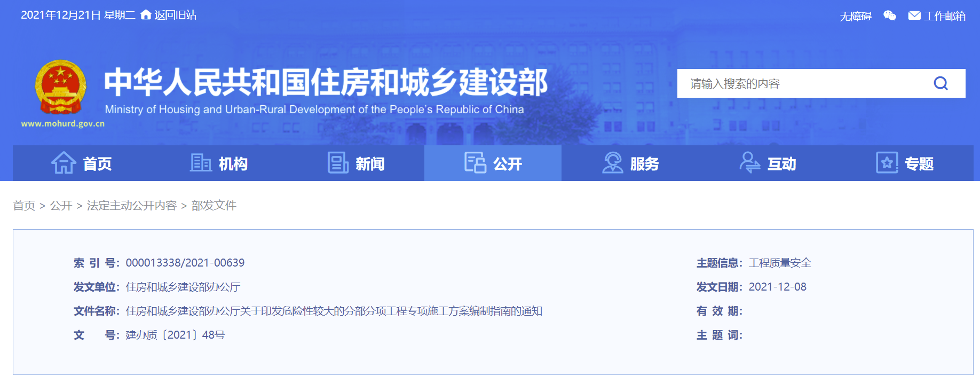The height and width of the screenshot is (383, 980).
Task: Open the 服务 navigation tab
Action: pyautogui.click(x=630, y=163)
